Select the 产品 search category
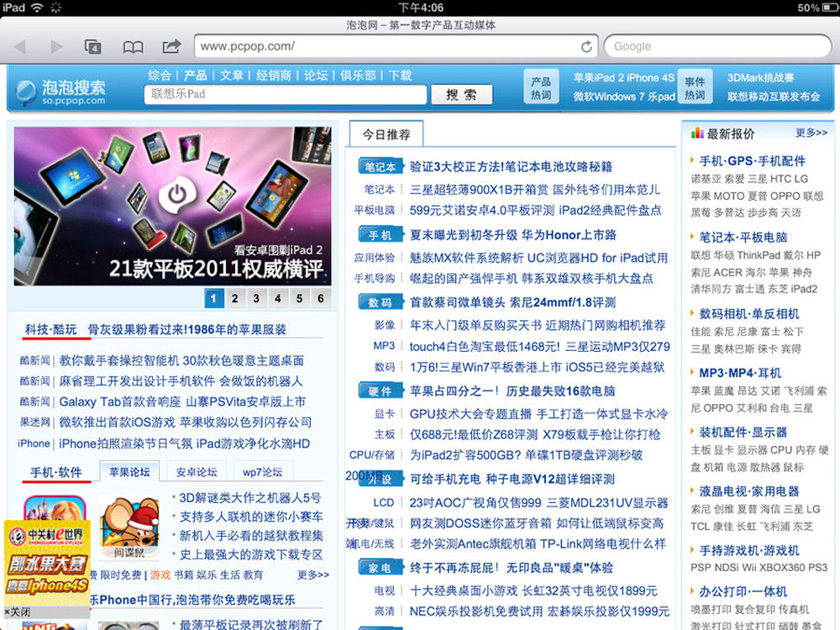The height and width of the screenshot is (630, 840). pos(195,76)
